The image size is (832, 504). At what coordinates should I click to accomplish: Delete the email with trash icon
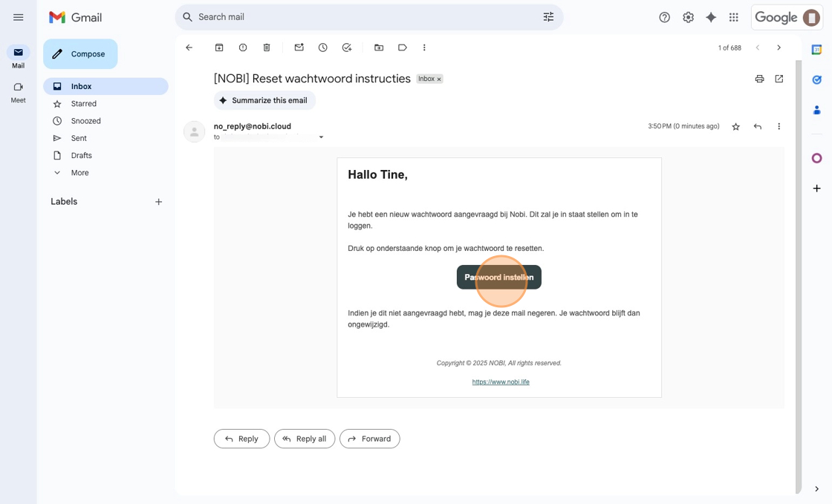(x=267, y=48)
